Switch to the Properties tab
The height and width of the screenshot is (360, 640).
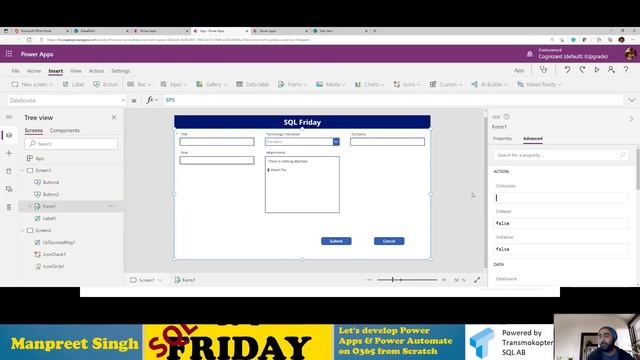(502, 139)
